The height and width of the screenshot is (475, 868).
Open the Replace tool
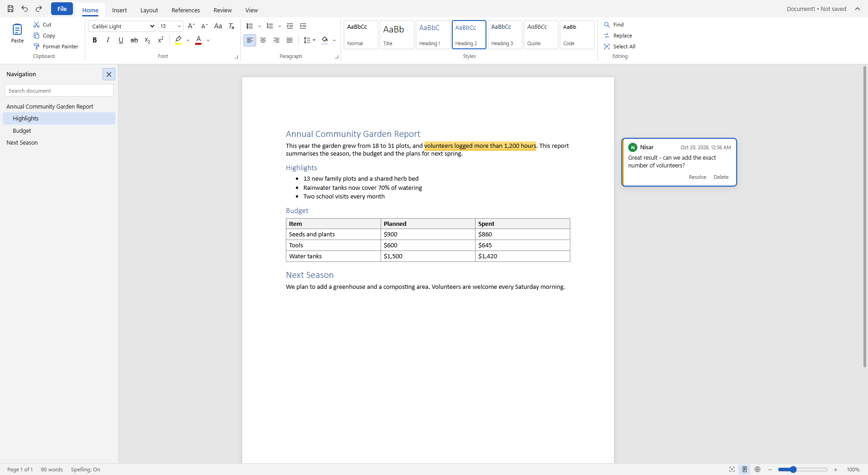[x=618, y=36]
